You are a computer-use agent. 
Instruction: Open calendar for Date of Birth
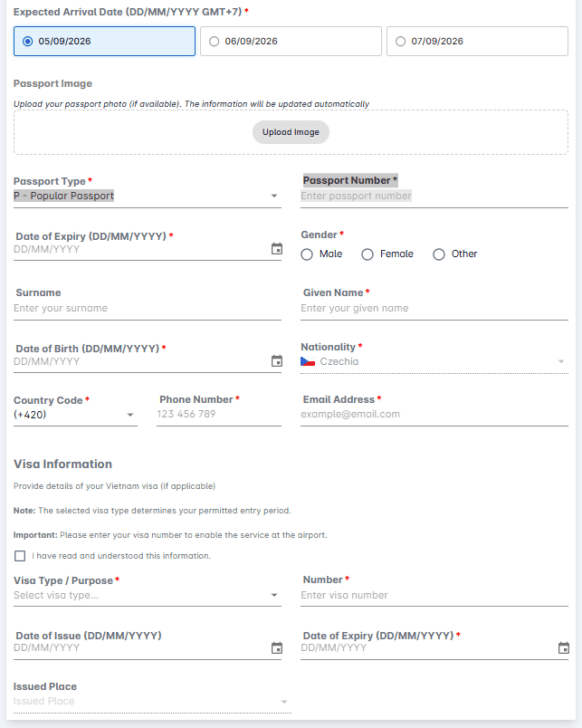pyautogui.click(x=277, y=361)
